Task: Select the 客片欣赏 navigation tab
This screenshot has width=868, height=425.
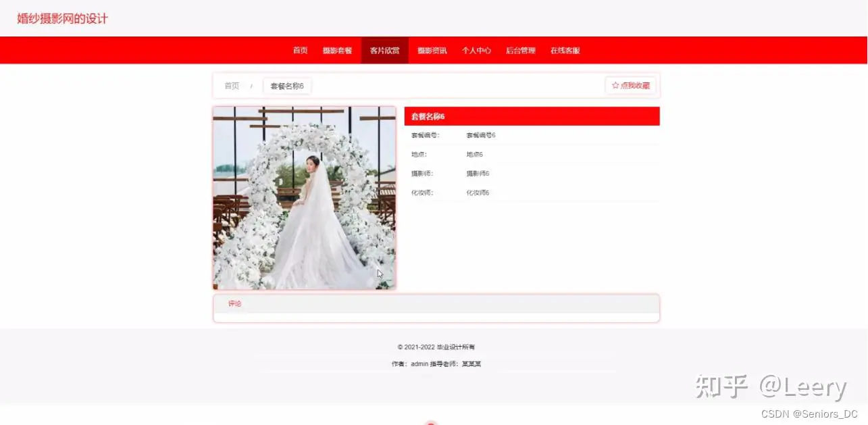Action: [384, 51]
